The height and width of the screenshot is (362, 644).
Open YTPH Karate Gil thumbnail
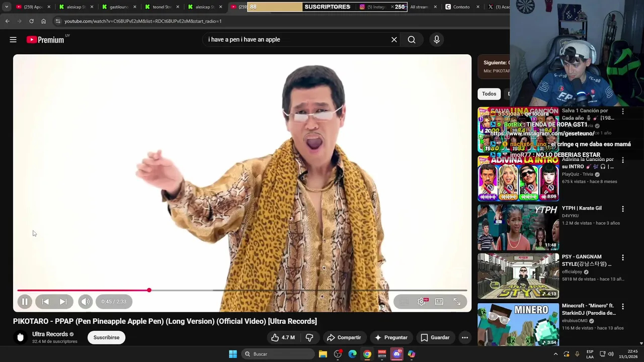[518, 227]
